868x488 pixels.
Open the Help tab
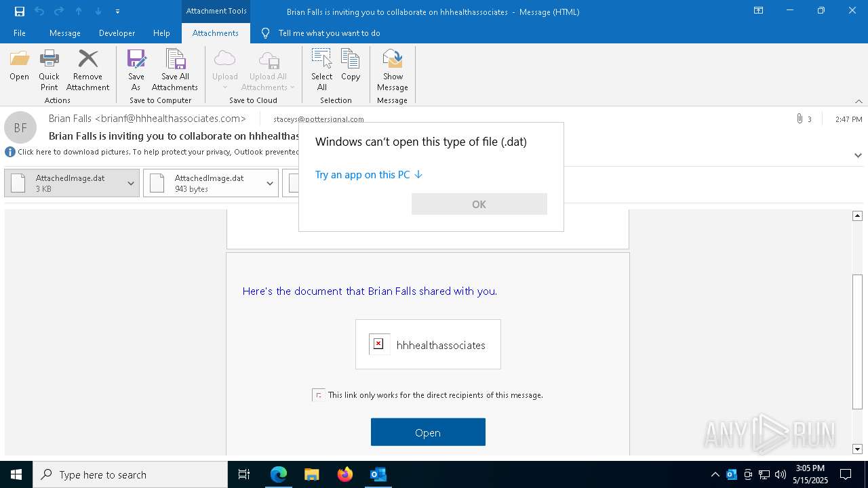coord(161,33)
